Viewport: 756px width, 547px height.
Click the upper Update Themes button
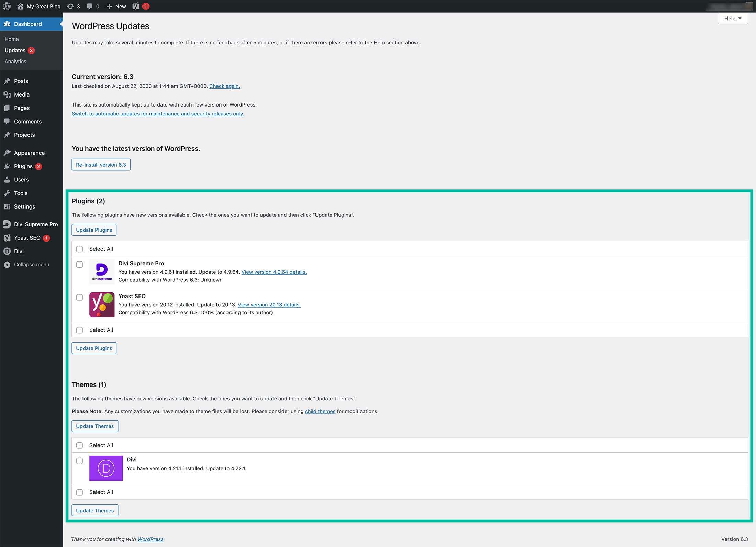(95, 426)
